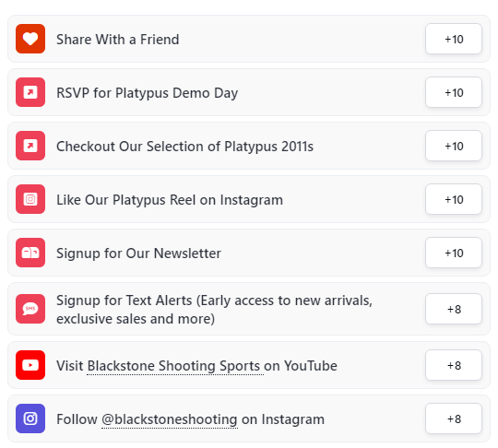This screenshot has width=498, height=448.
Task: Open the Blackstone Shooting Sports underlined link
Action: coord(173,366)
